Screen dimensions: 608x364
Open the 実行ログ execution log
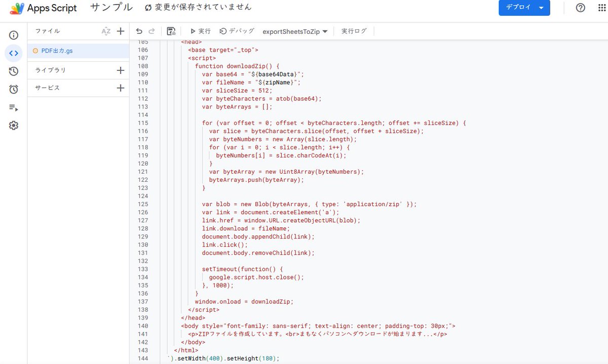tap(354, 31)
